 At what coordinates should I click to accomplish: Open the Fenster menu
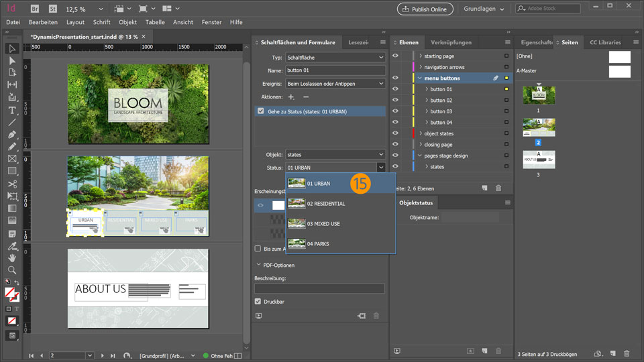click(x=211, y=22)
